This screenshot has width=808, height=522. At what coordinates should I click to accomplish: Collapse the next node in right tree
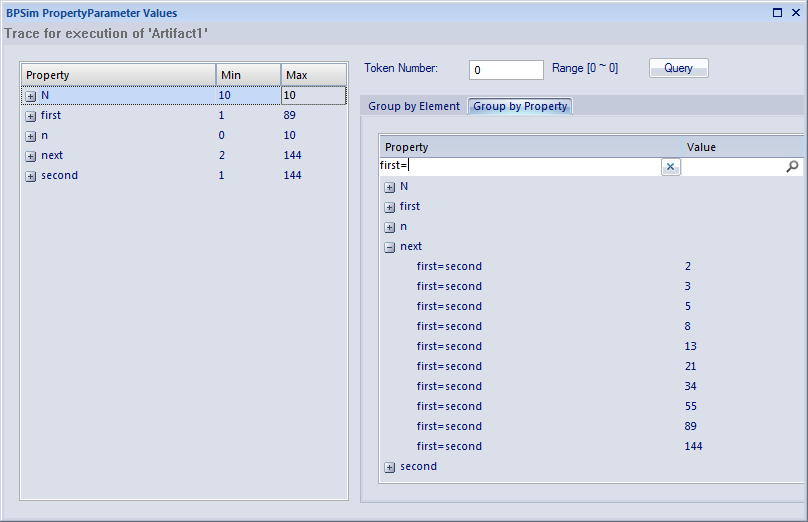[x=389, y=247]
